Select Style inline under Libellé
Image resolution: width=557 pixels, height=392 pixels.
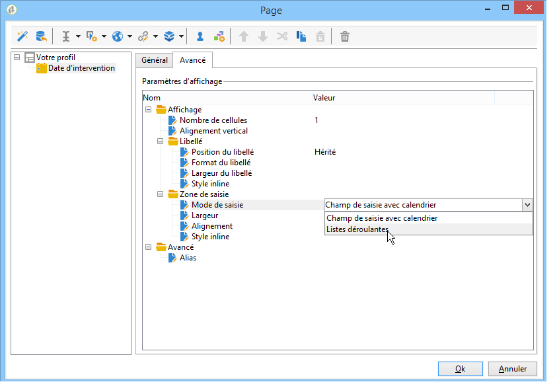210,184
